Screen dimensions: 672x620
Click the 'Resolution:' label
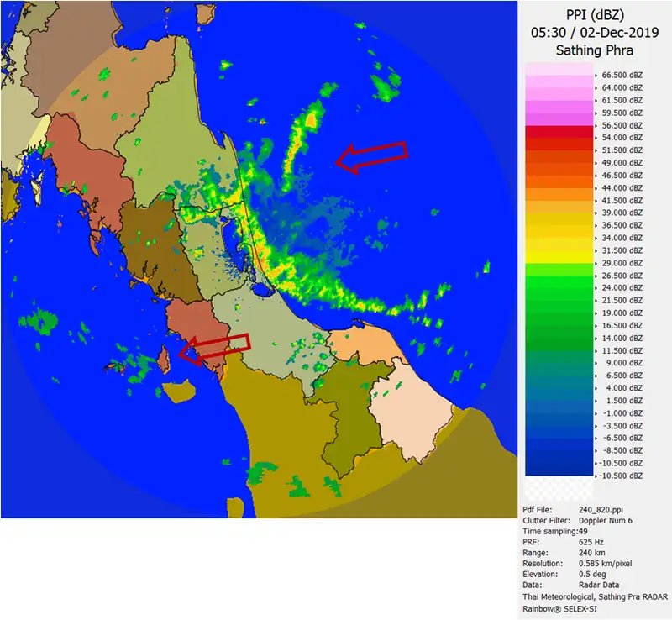pos(543,564)
